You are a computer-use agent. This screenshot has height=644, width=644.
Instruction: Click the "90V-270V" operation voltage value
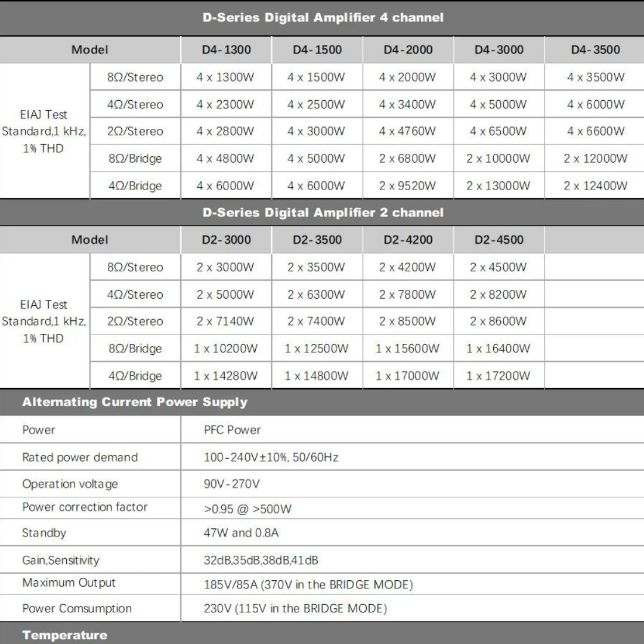click(x=231, y=484)
